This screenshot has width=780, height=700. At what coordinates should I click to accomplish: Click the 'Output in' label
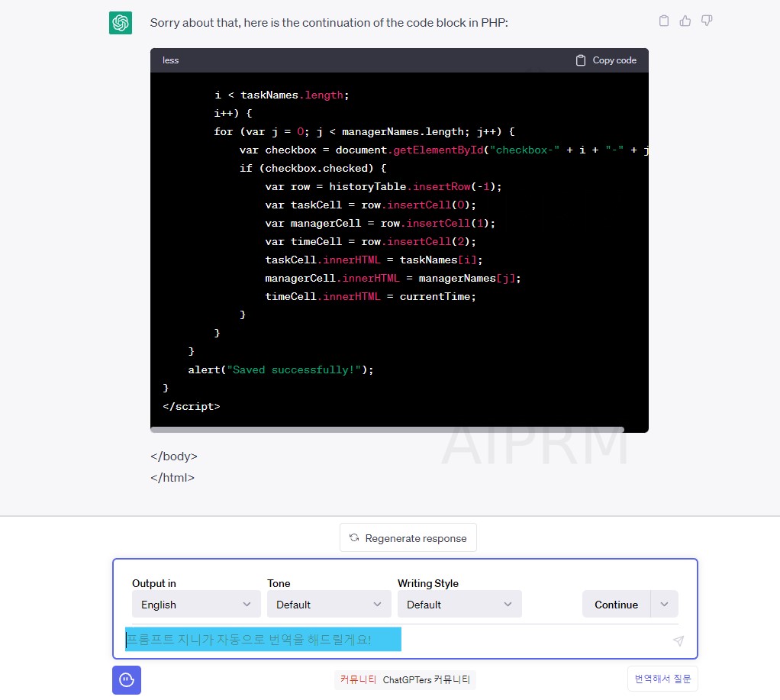click(x=153, y=583)
